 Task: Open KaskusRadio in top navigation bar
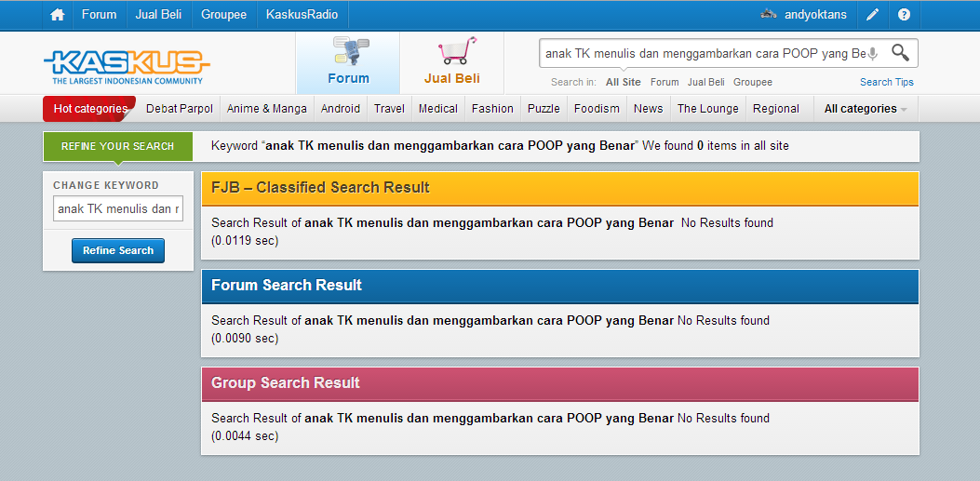[x=302, y=15]
